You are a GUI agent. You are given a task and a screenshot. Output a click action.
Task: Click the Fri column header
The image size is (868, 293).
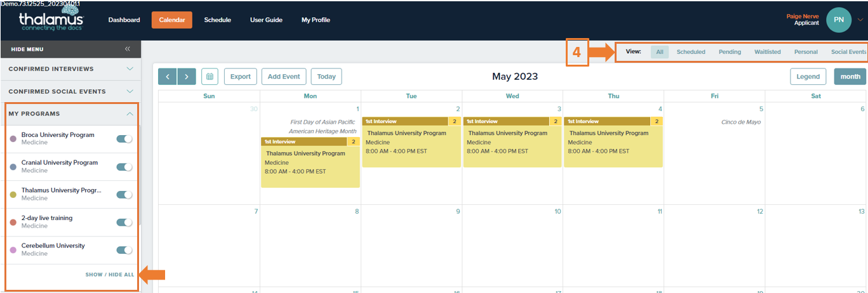(714, 96)
